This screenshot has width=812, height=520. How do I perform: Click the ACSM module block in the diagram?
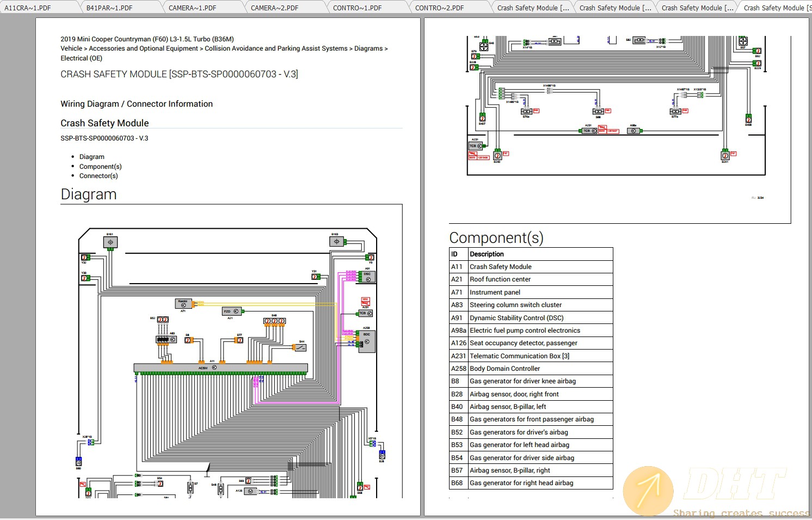tap(220, 368)
